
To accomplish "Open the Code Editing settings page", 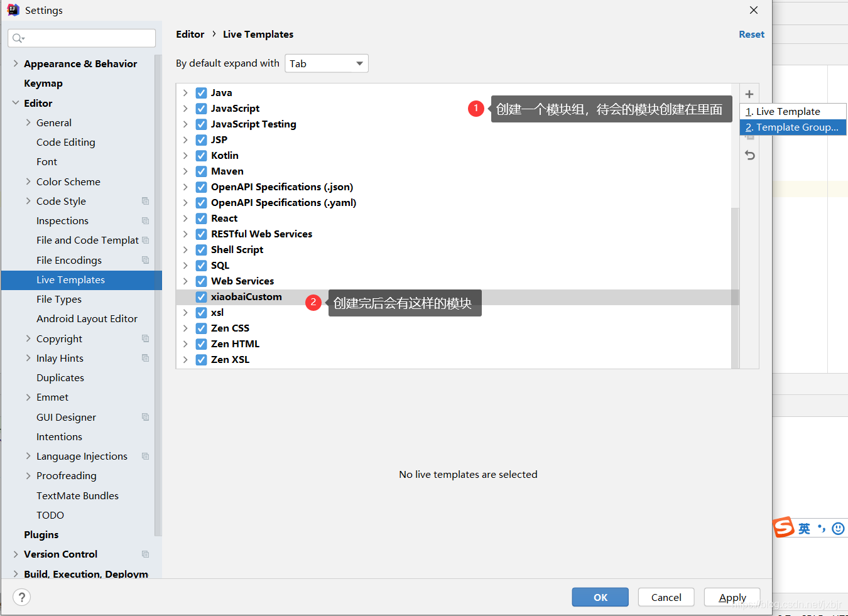I will (x=66, y=143).
